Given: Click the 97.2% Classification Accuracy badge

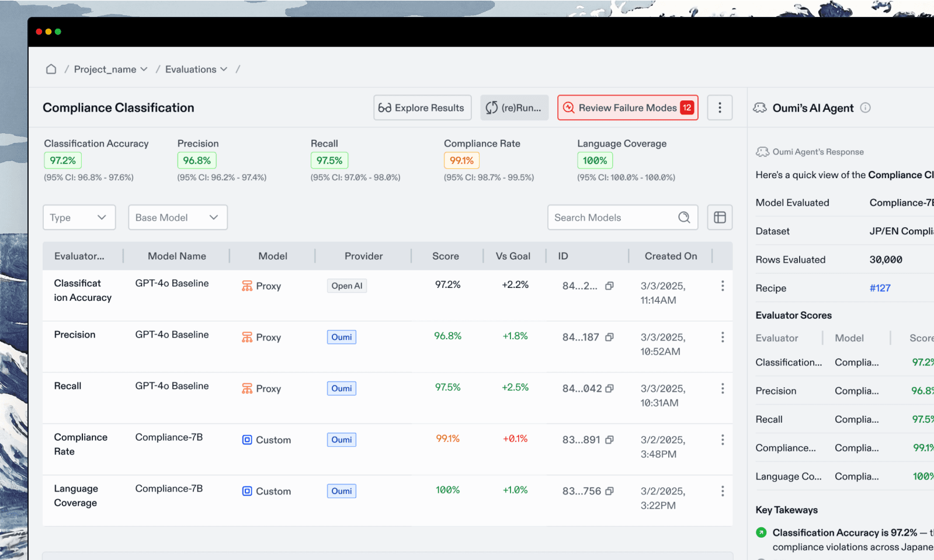Looking at the screenshot, I should coord(63,160).
